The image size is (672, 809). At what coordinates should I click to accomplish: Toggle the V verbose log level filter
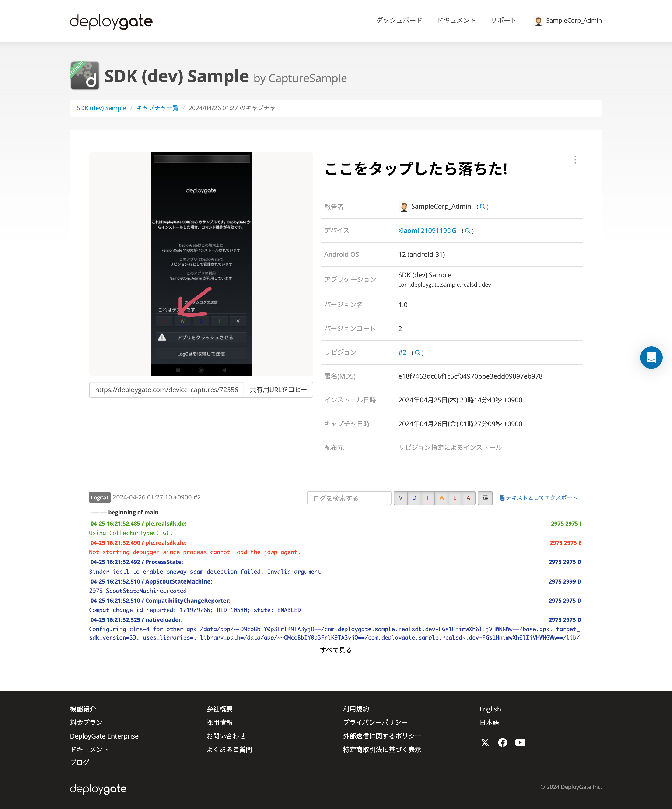[x=400, y=498]
